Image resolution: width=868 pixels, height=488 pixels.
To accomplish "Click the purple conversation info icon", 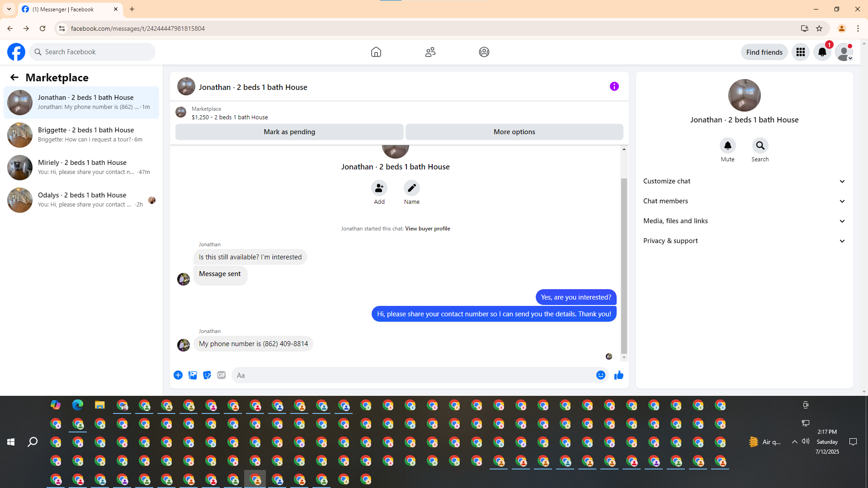I will pos(614,86).
